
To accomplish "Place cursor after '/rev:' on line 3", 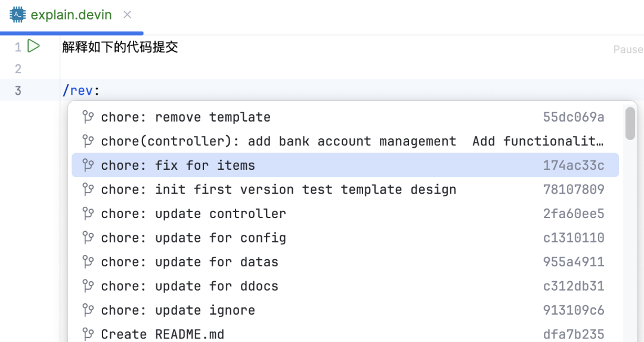I will click(100, 91).
